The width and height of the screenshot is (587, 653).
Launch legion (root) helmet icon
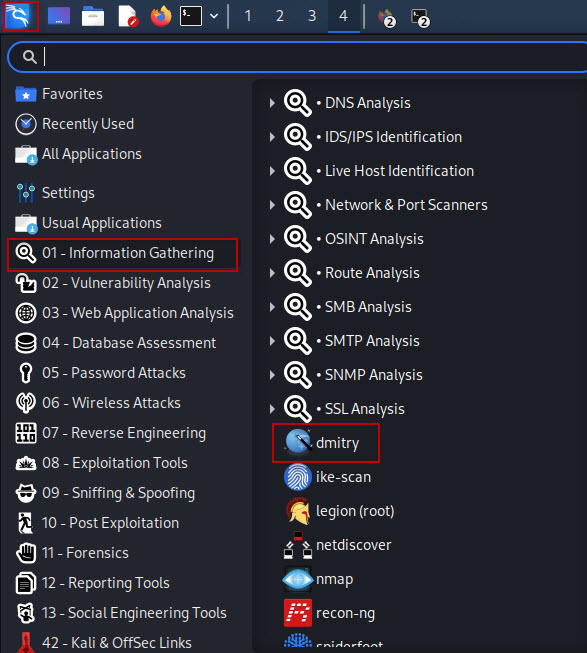[298, 511]
